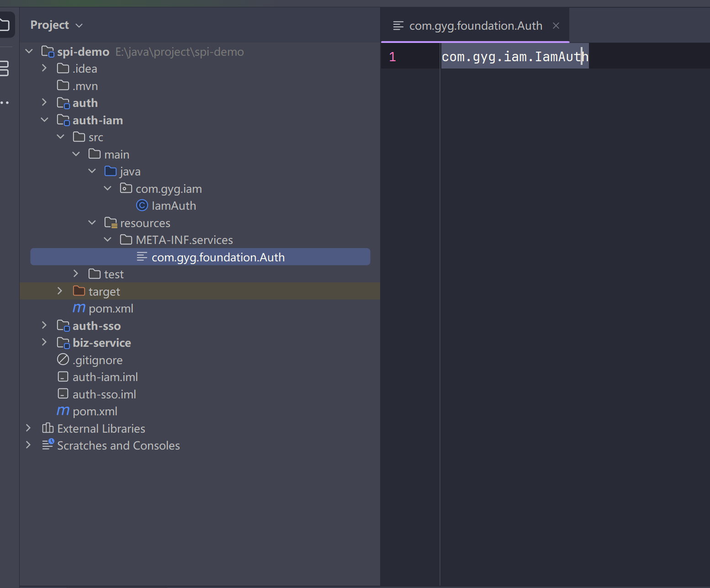This screenshot has width=710, height=588.
Task: Select the target folder
Action: point(104,291)
